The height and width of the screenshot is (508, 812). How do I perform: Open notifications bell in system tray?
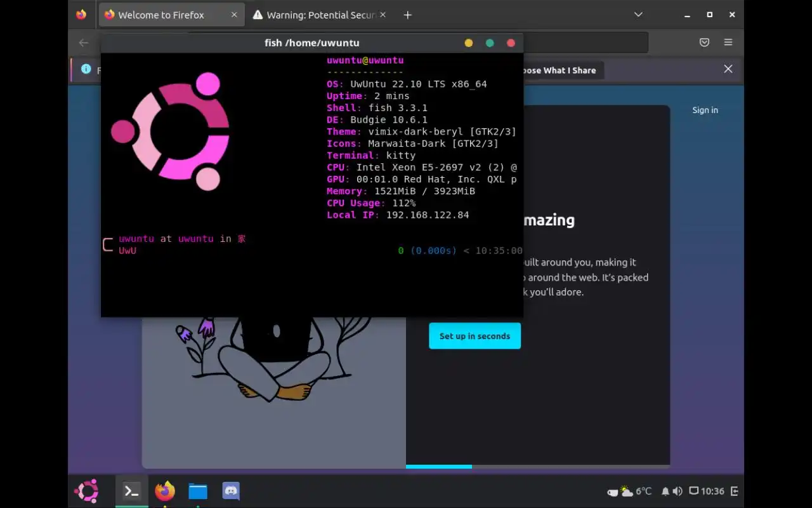[x=665, y=491]
